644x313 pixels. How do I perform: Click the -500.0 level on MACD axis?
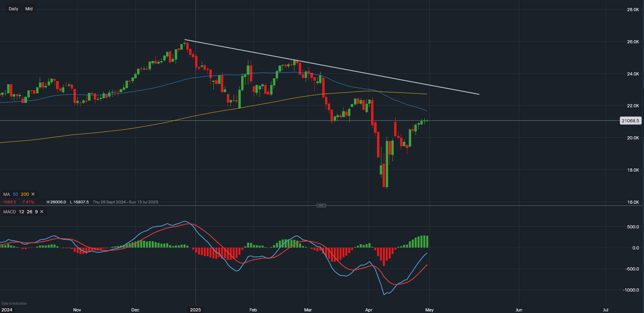coord(632,269)
